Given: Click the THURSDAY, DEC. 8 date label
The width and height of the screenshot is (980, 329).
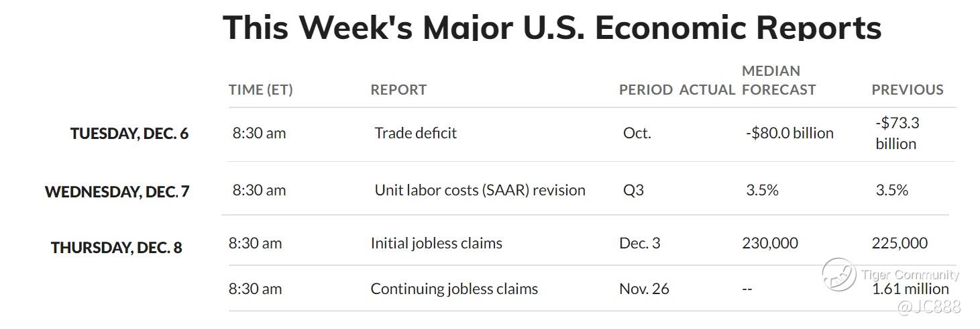Looking at the screenshot, I should coord(117,248).
